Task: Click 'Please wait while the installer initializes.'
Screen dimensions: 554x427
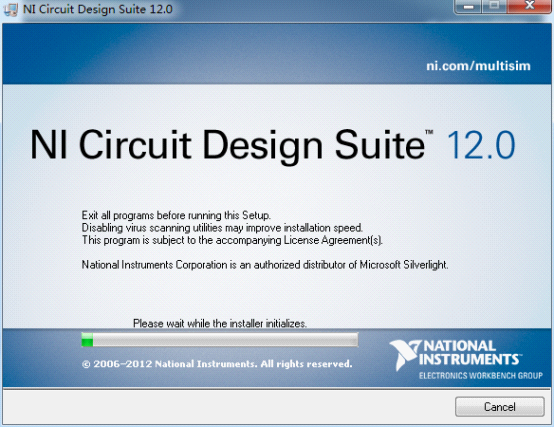Action: click(x=220, y=323)
